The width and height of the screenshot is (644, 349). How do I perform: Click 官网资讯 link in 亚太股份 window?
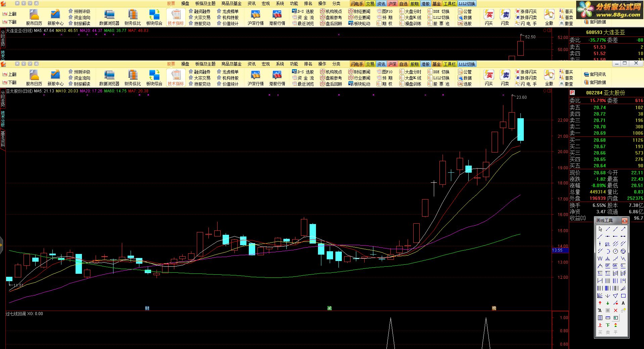click(x=595, y=74)
